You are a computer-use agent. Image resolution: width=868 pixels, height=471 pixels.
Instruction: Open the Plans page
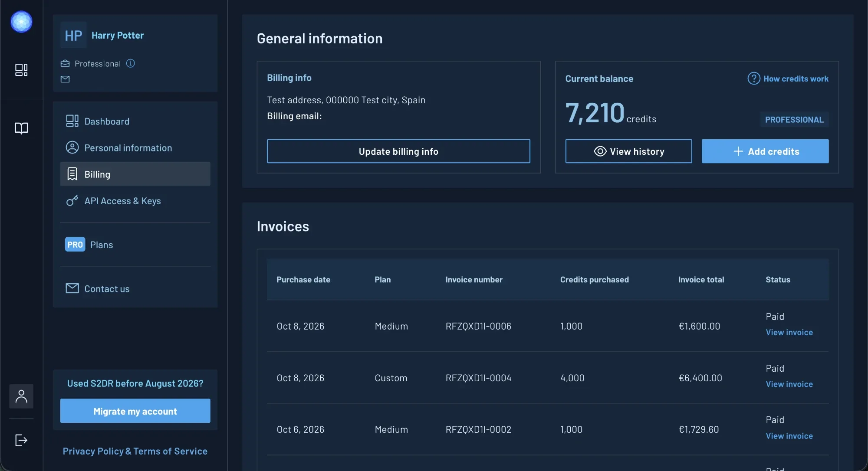(135, 245)
